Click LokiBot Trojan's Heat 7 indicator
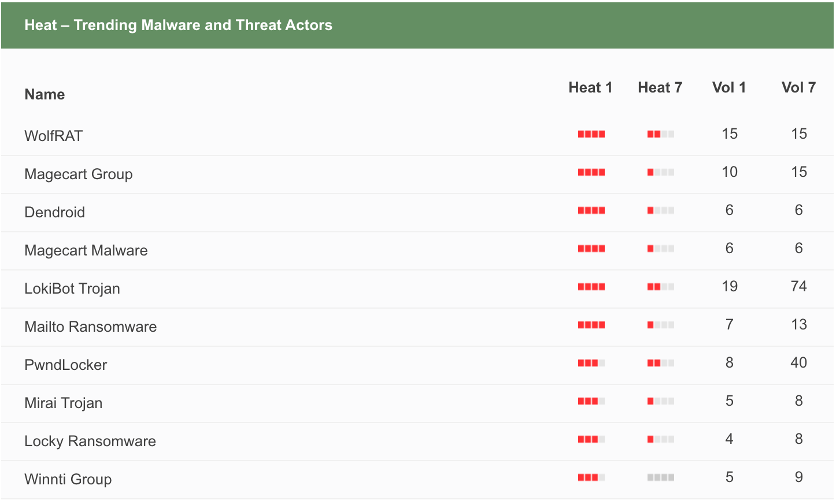 (660, 287)
